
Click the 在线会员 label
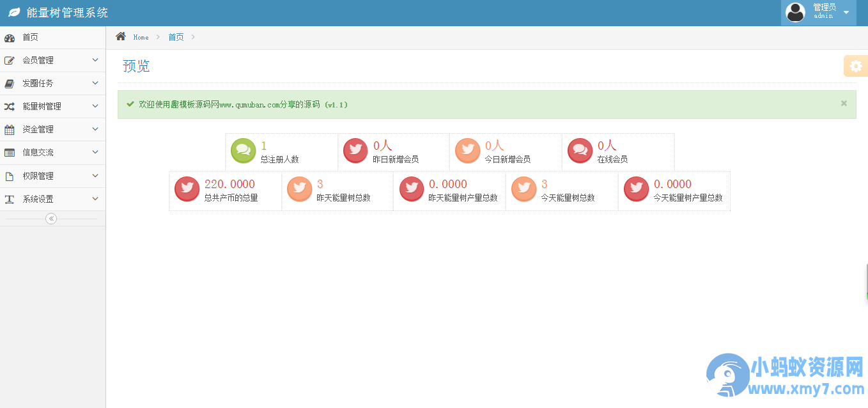coord(612,159)
